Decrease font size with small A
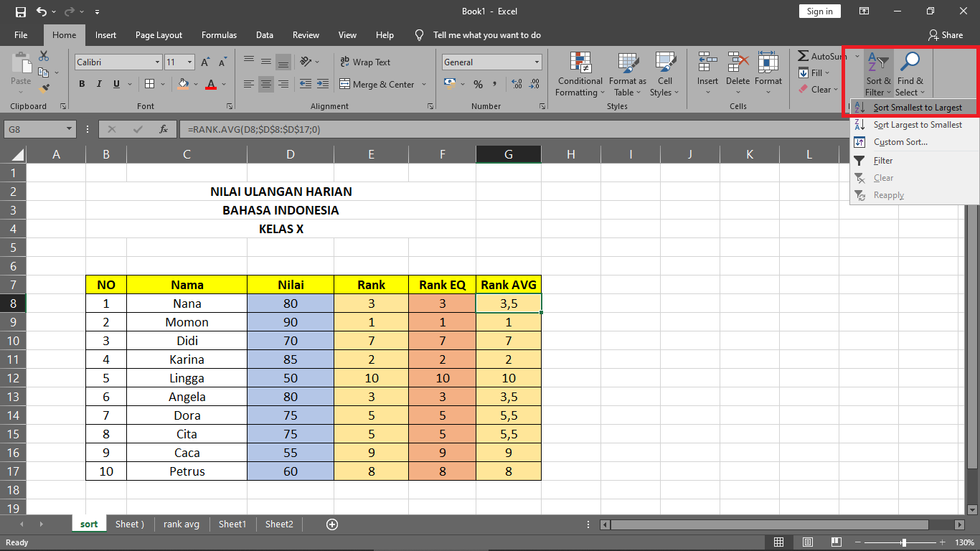980x551 pixels. 221,62
